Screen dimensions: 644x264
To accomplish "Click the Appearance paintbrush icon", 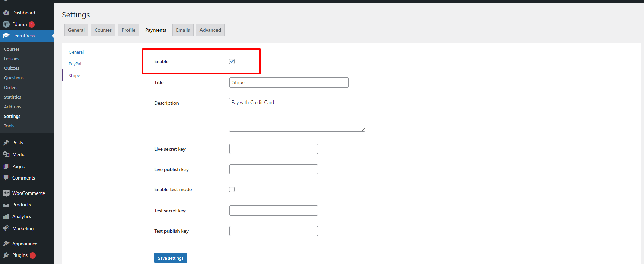I will tap(6, 244).
